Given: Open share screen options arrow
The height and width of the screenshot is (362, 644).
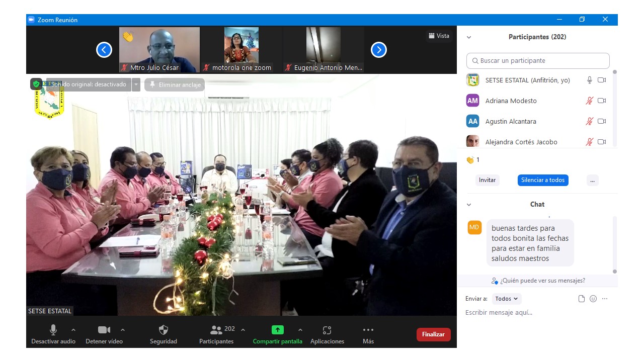Looking at the screenshot, I should [300, 330].
